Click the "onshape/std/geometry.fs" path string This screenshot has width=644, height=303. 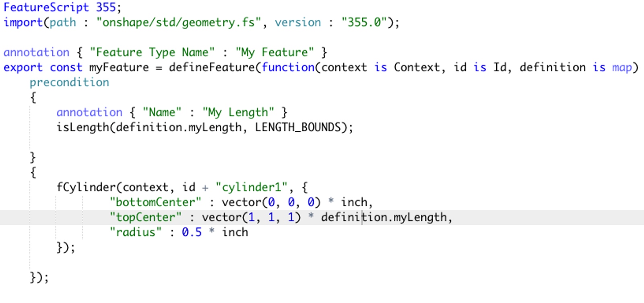(x=179, y=22)
